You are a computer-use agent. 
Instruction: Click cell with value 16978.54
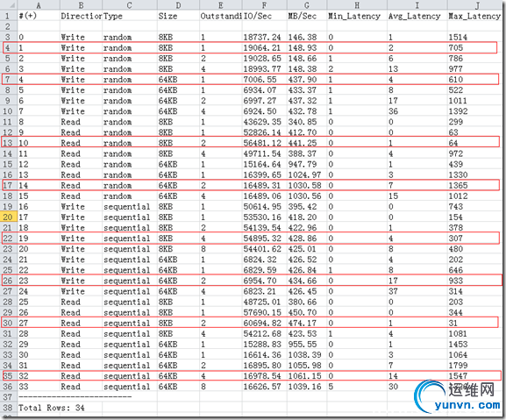(x=264, y=376)
